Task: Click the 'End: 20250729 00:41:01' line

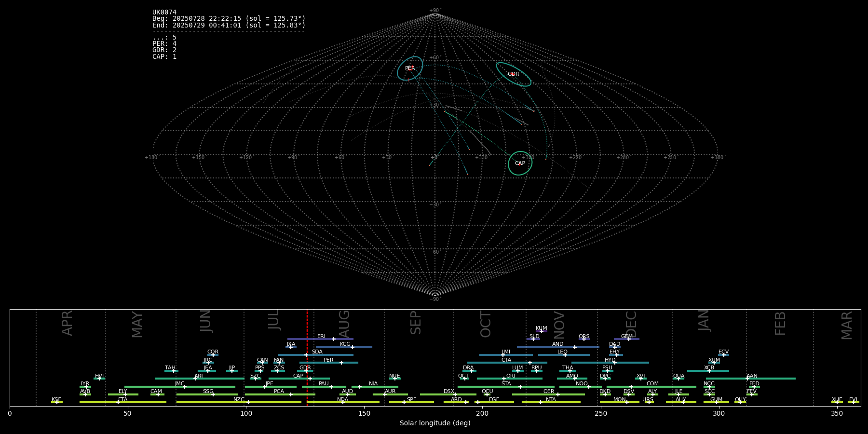Action: click(x=229, y=25)
